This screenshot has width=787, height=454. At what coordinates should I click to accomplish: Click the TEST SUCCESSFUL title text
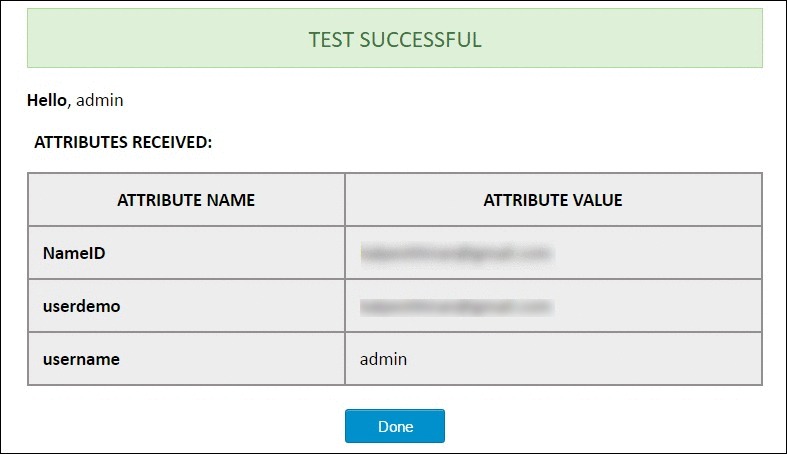click(395, 40)
